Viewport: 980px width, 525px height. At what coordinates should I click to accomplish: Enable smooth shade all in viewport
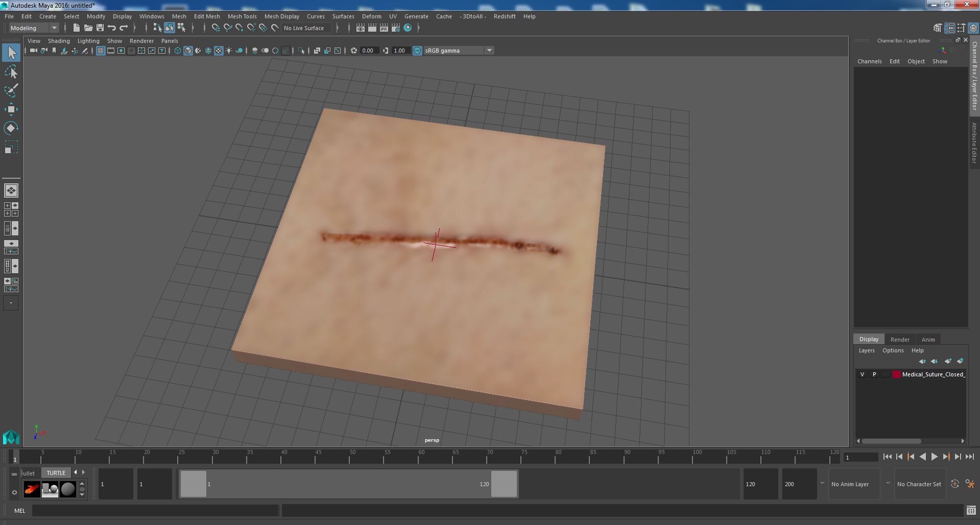coord(188,51)
